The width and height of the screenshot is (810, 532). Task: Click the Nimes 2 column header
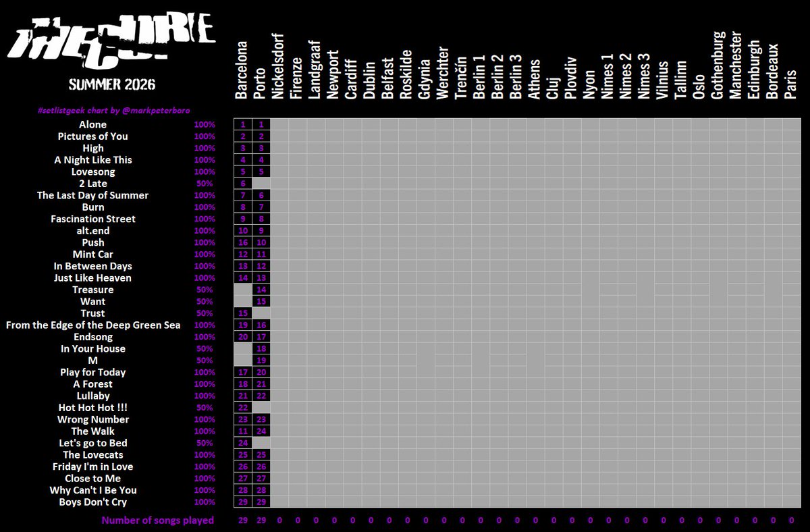click(x=625, y=76)
